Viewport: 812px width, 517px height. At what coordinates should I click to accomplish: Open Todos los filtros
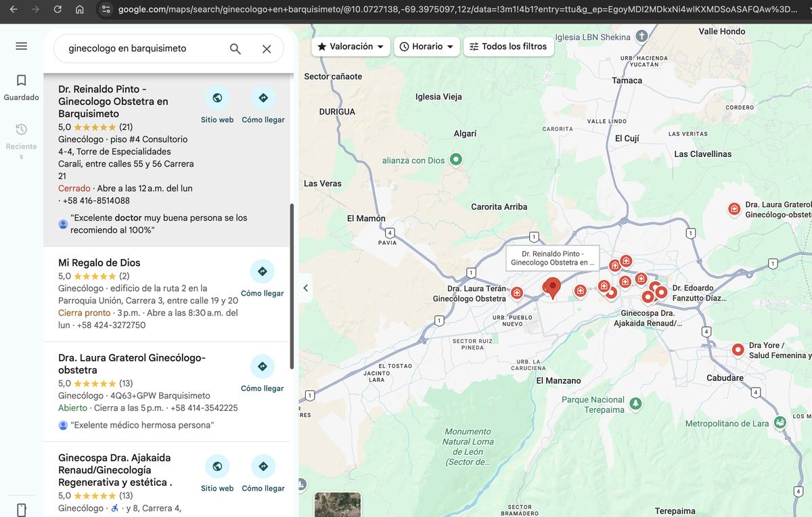(x=508, y=47)
